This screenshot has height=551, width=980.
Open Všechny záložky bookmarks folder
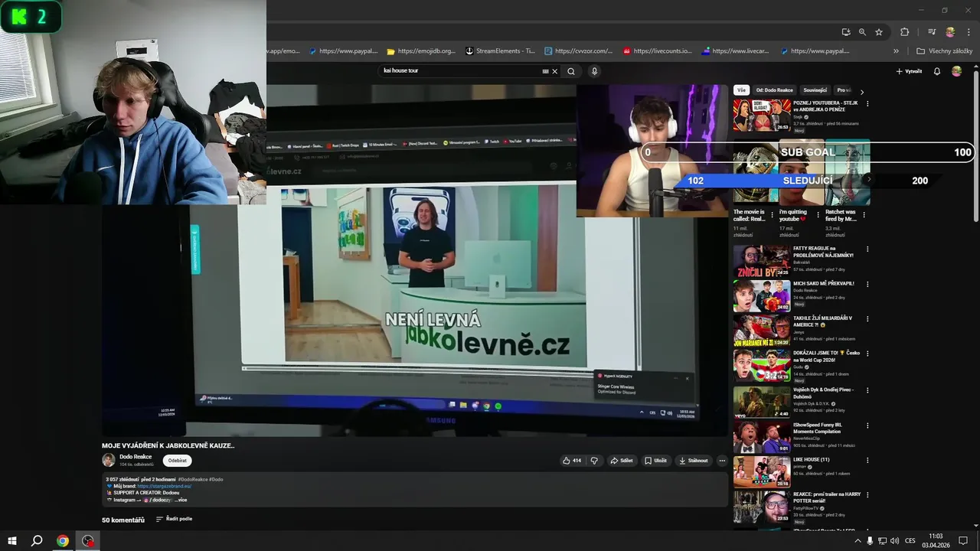coord(945,51)
